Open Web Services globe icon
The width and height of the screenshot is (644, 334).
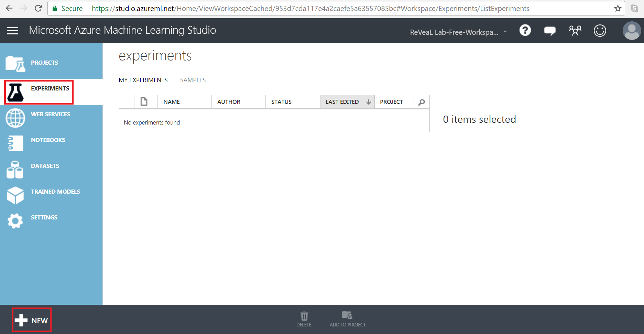pos(15,118)
